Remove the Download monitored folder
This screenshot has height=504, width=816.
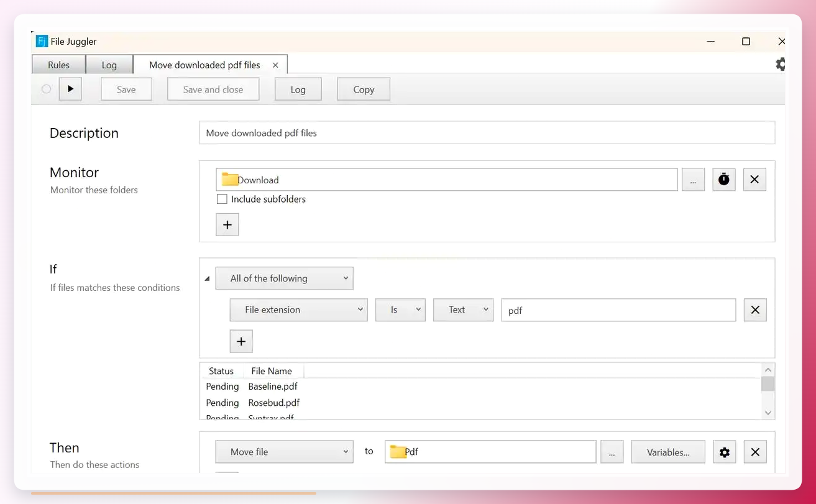(754, 180)
